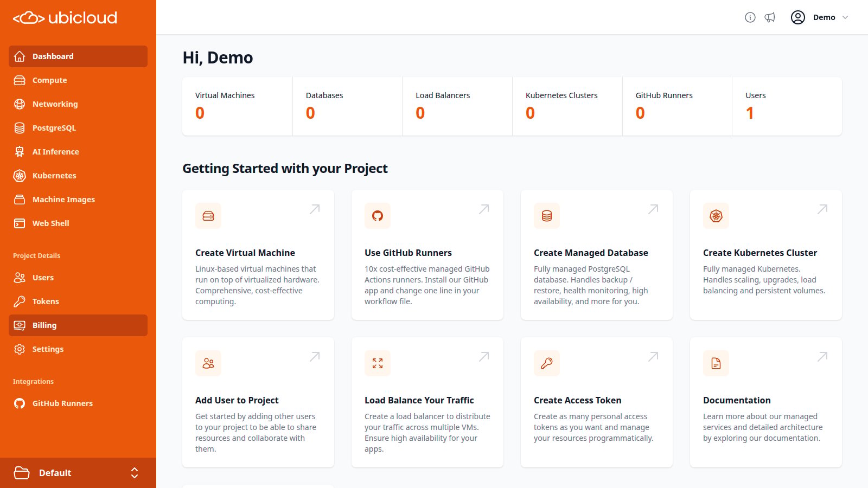868x488 pixels.
Task: Click the Settings gear icon
Action: click(20, 349)
